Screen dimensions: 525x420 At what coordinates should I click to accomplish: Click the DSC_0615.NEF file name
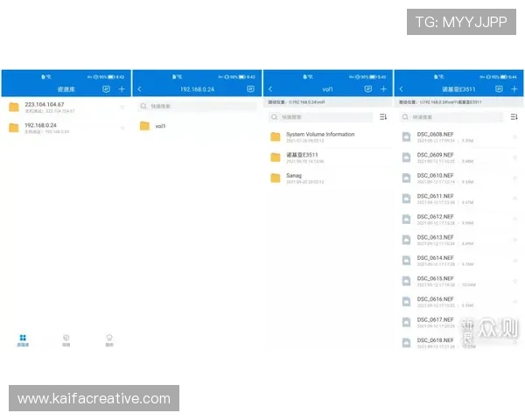[435, 278]
